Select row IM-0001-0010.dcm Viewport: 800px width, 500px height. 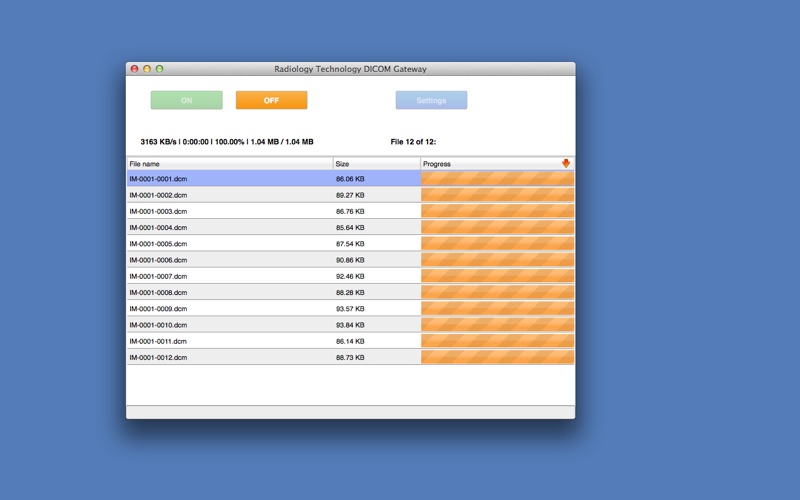(351, 325)
